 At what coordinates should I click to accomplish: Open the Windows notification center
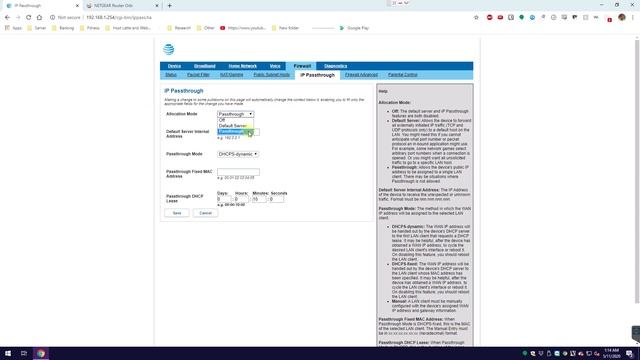click(x=630, y=353)
